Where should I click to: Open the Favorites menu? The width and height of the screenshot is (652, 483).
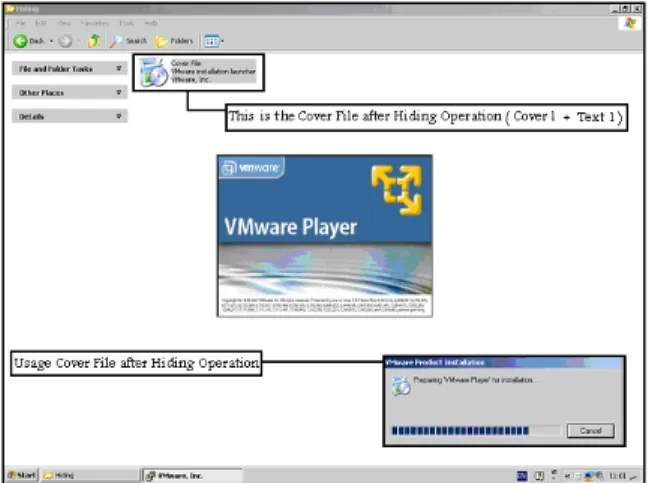pos(94,23)
